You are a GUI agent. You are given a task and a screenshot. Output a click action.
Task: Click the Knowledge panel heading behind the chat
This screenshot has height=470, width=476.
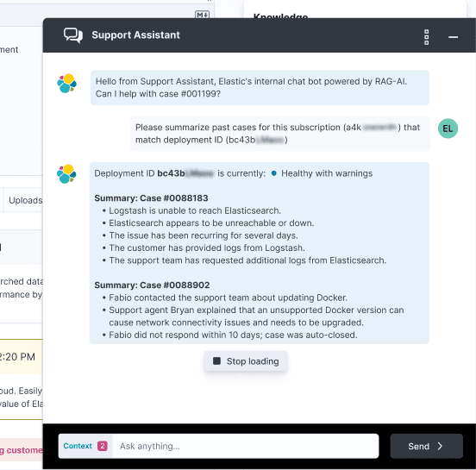point(280,16)
